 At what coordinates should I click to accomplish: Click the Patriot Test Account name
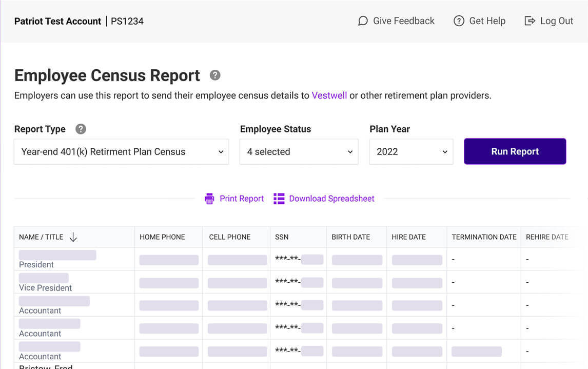(x=58, y=22)
